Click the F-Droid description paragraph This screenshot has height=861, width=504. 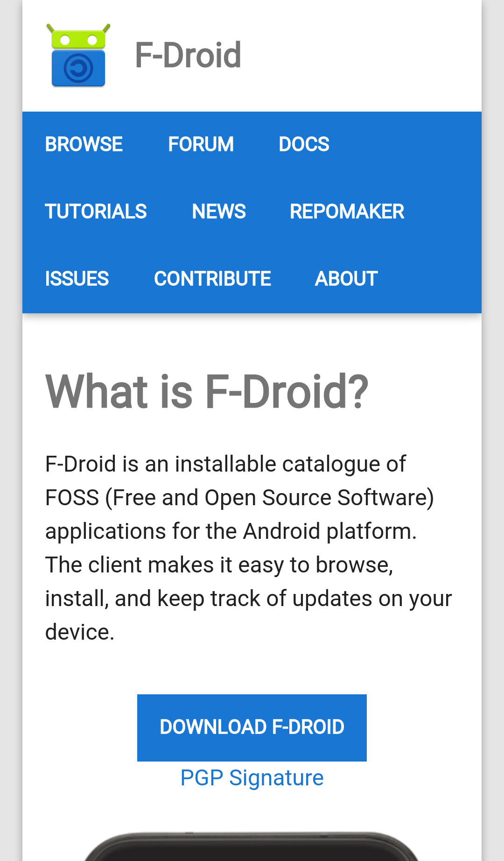pos(248,548)
